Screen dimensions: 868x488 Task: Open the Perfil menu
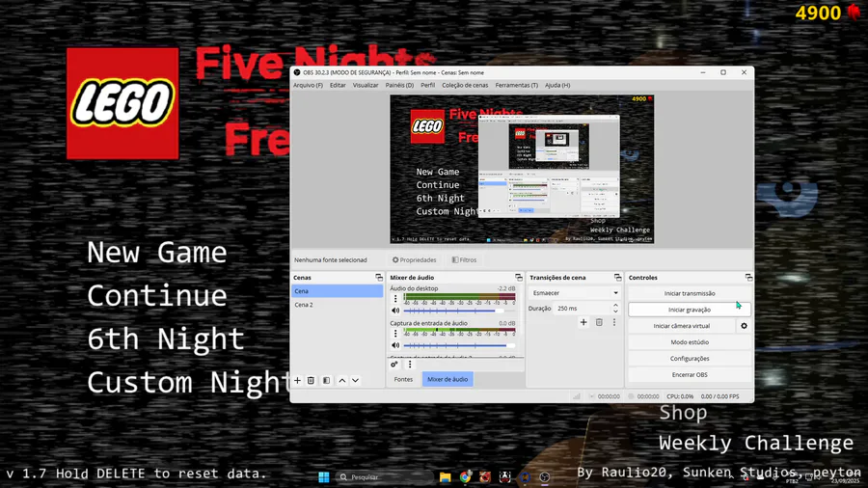(428, 85)
